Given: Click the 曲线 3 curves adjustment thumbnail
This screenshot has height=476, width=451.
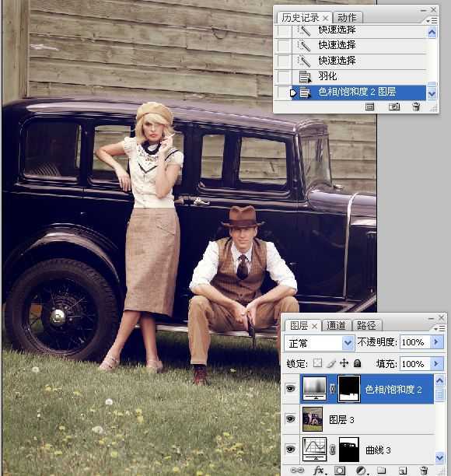Looking at the screenshot, I should tap(314, 450).
